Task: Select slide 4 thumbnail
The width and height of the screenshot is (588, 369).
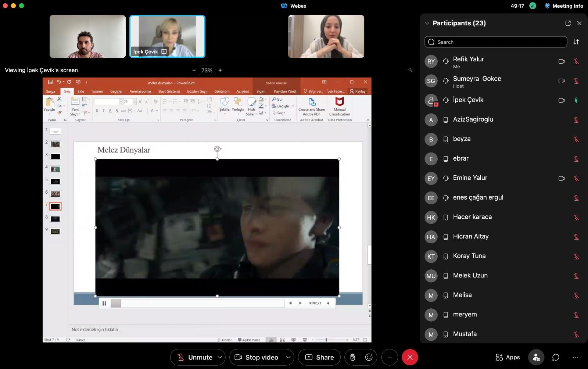Action: click(x=55, y=169)
